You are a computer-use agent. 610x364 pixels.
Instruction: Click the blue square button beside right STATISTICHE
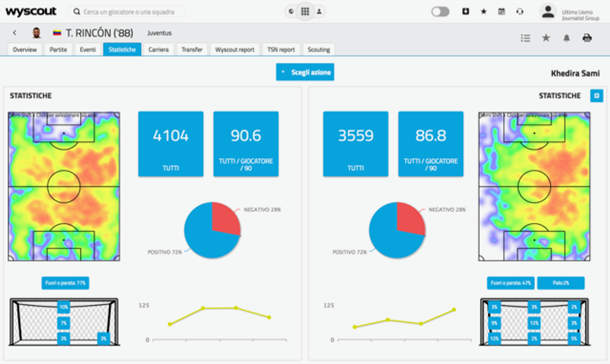(x=596, y=96)
